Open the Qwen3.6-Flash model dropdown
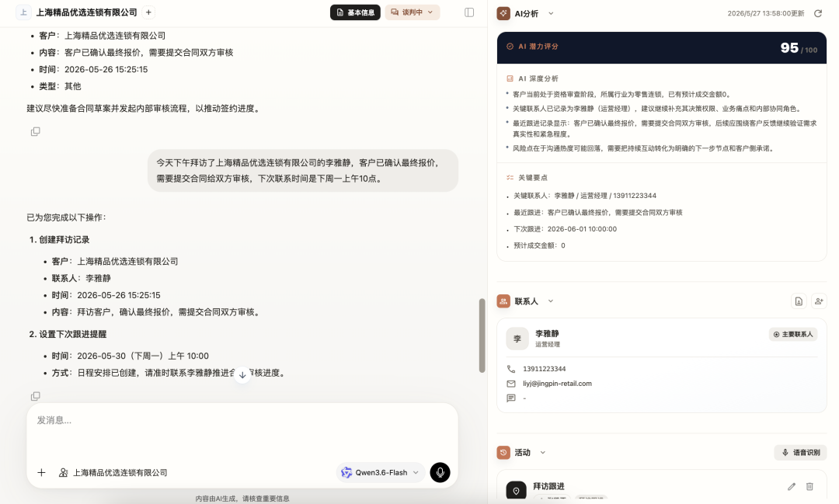Viewport: 839px width, 504px height. 381,472
